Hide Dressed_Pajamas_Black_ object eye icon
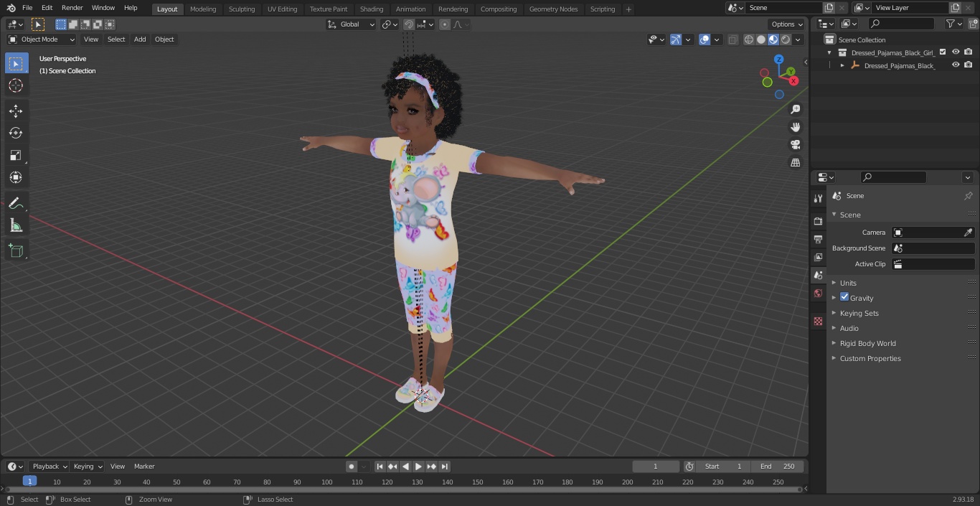 956,65
